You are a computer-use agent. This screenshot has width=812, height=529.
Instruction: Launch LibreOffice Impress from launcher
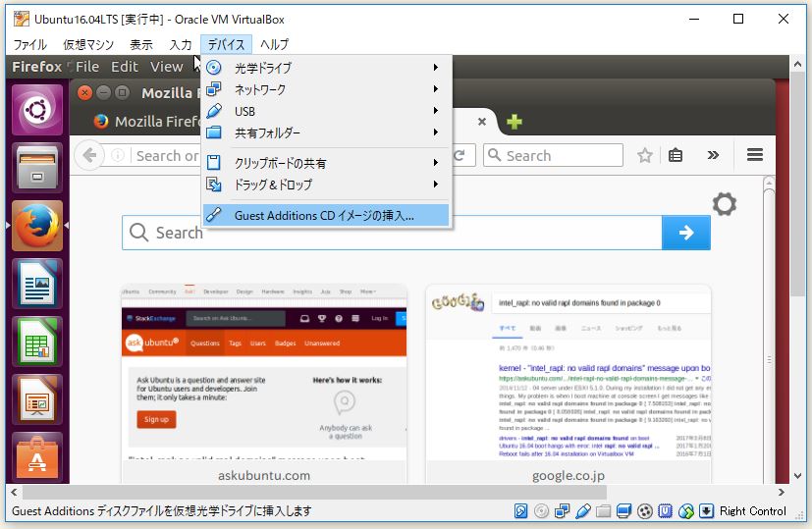pos(36,399)
